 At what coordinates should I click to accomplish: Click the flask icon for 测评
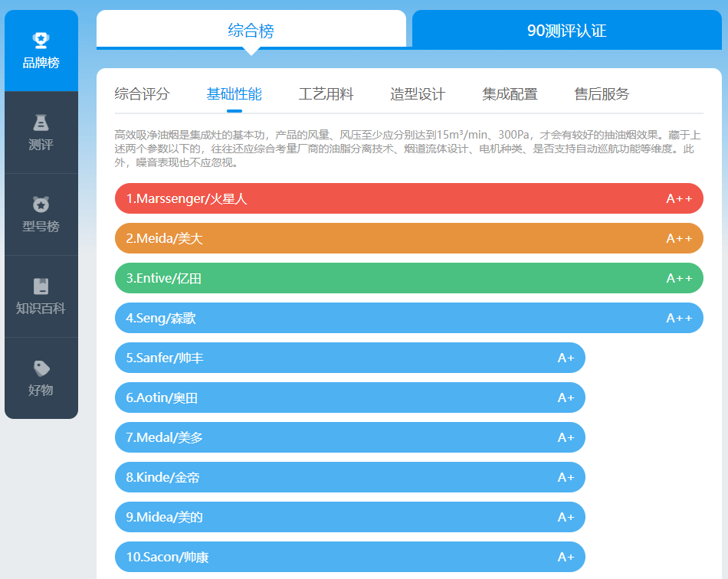point(41,123)
